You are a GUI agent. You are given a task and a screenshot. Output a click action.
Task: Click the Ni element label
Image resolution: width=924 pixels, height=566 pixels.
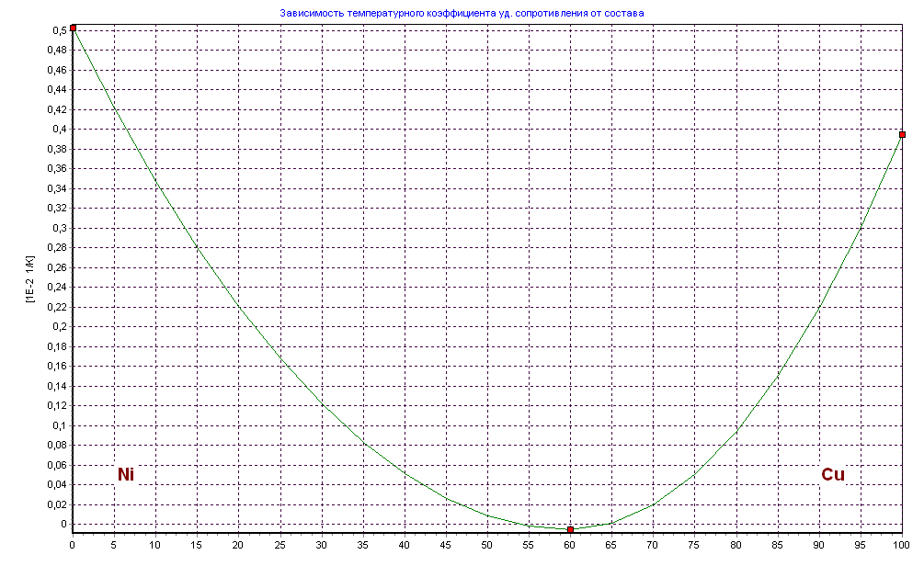tap(126, 474)
